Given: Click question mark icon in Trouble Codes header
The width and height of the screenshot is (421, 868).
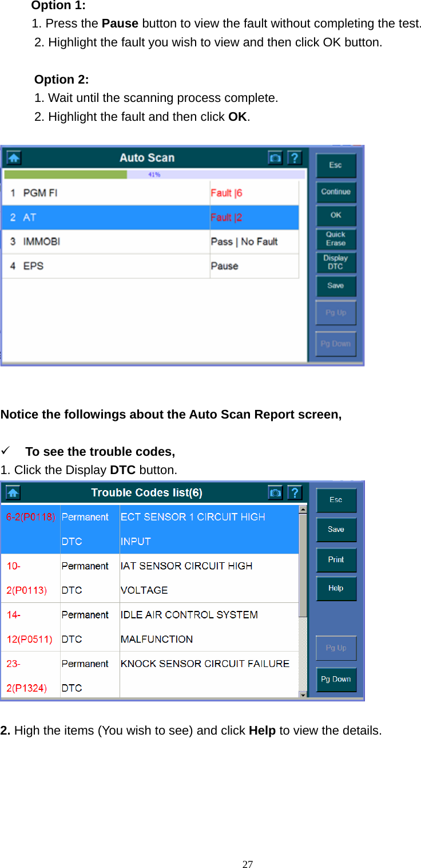Looking at the screenshot, I should (294, 492).
